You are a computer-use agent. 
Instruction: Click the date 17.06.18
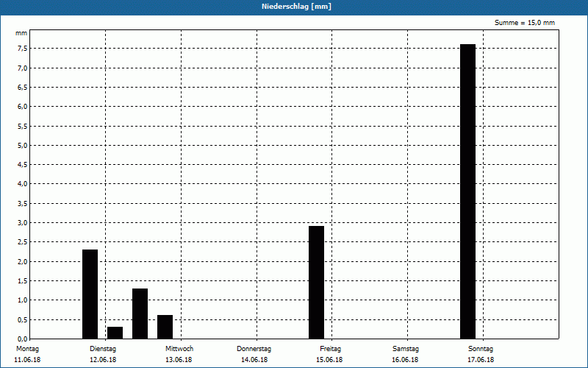pyautogui.click(x=481, y=360)
